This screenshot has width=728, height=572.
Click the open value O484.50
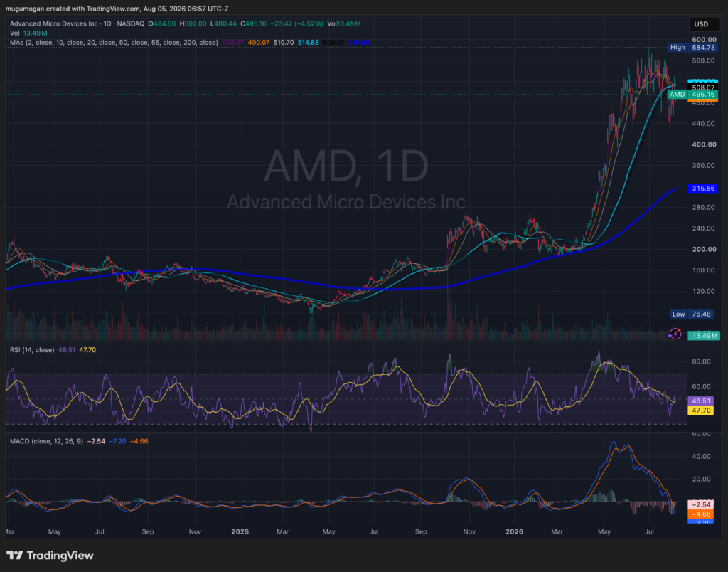(x=162, y=23)
